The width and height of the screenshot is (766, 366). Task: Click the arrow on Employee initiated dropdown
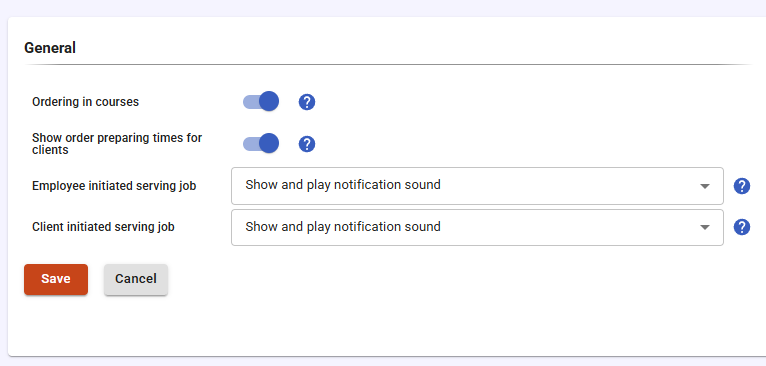point(704,186)
